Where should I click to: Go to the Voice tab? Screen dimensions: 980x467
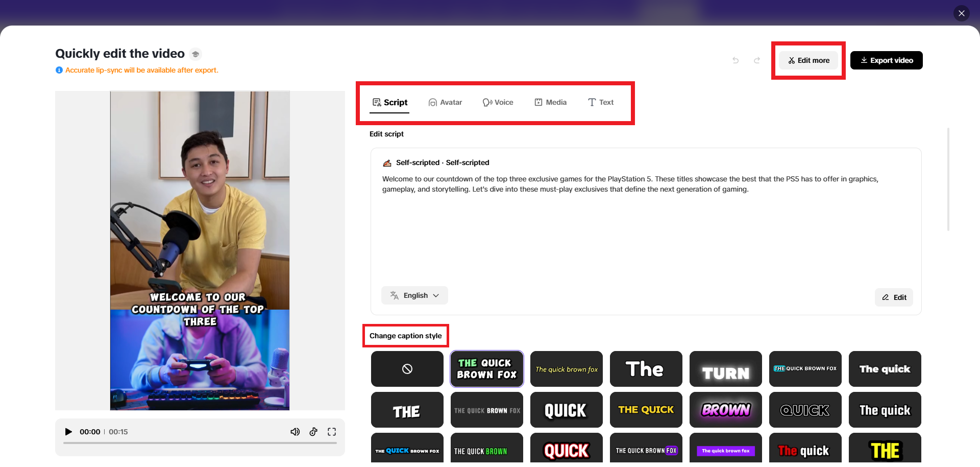click(498, 102)
